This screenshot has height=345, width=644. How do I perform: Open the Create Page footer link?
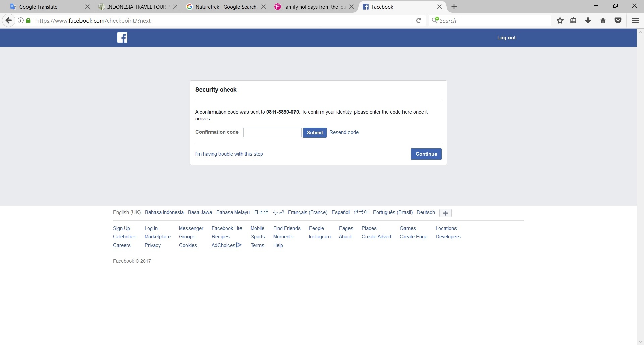[414, 237]
